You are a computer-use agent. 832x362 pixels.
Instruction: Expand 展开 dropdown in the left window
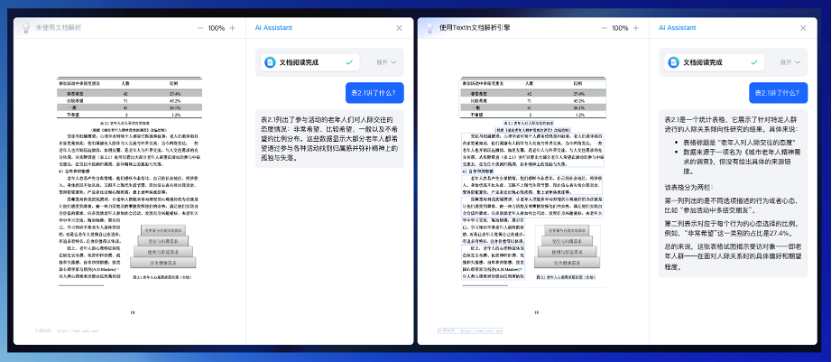[386, 62]
